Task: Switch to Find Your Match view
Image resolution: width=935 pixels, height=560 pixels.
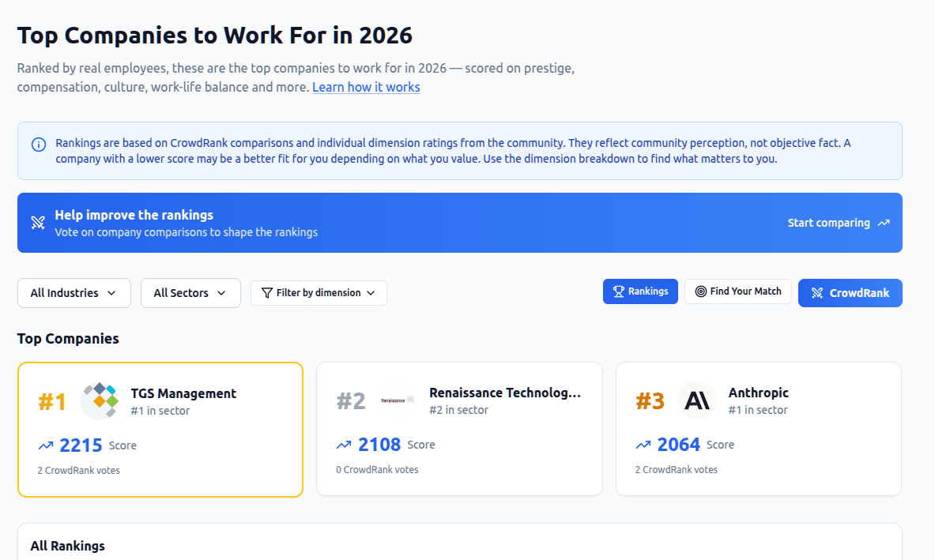Action: click(738, 291)
